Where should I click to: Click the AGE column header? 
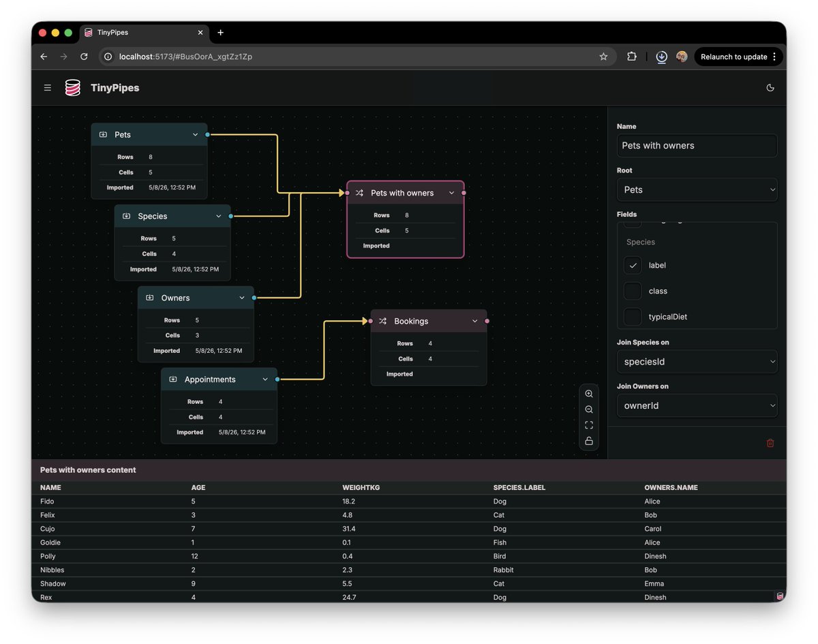coord(198,488)
